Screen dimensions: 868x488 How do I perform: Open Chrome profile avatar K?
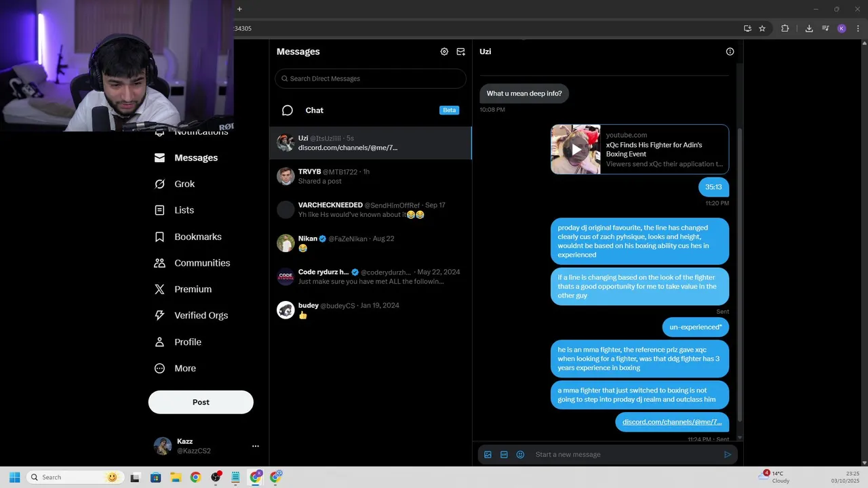pos(842,28)
